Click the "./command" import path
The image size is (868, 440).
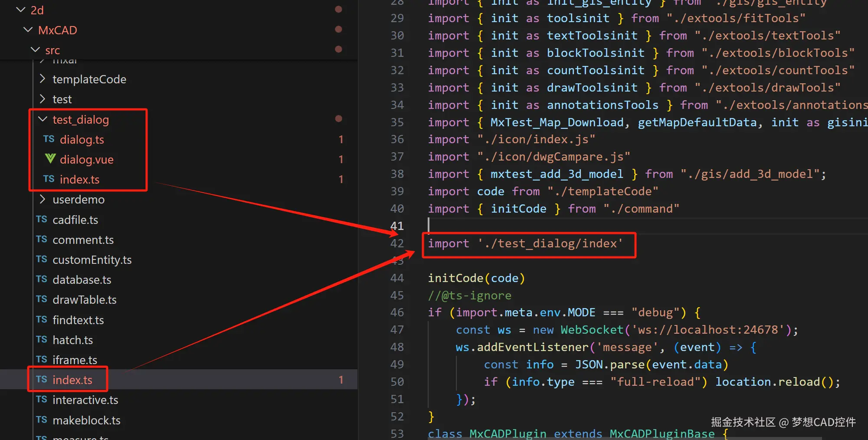point(641,209)
